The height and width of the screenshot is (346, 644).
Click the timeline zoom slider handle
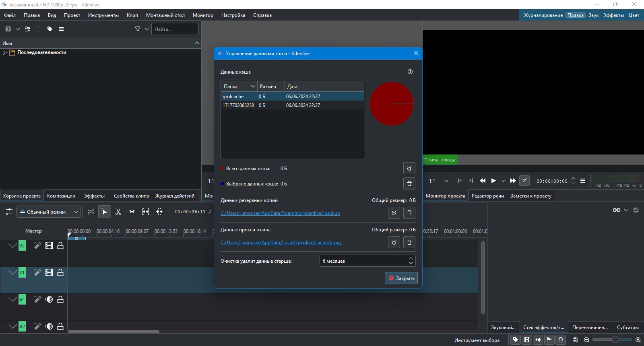[x=615, y=340]
